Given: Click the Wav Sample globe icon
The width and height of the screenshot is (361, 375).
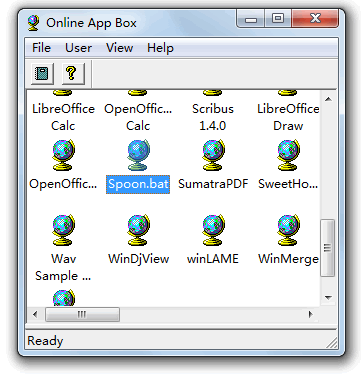Looking at the screenshot, I should [63, 231].
